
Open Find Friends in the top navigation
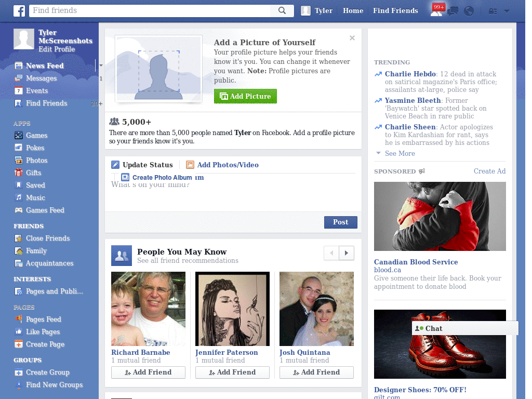click(x=395, y=10)
